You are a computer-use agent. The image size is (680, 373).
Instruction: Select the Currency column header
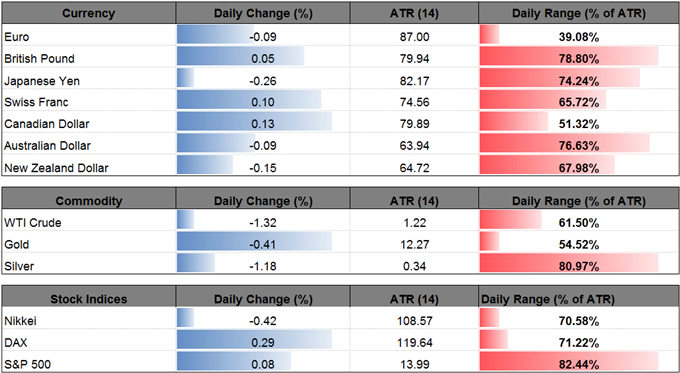coord(89,13)
